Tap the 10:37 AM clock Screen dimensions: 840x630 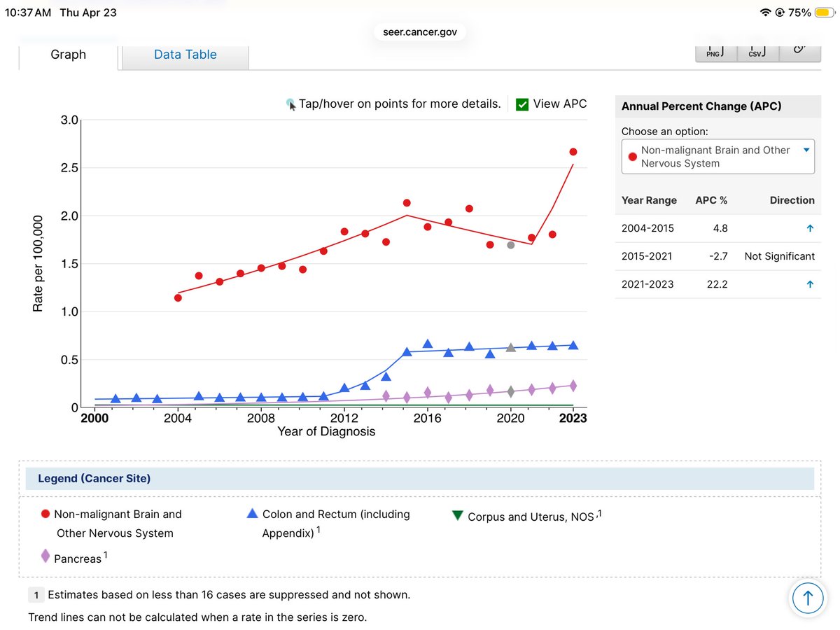click(x=28, y=13)
